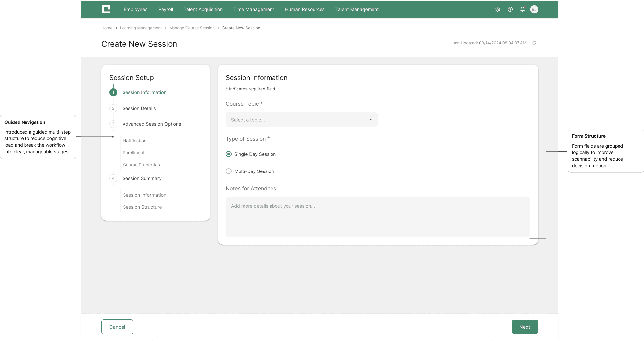Open the Time Management menu
Viewport: 644px width, 341px height.
point(254,9)
